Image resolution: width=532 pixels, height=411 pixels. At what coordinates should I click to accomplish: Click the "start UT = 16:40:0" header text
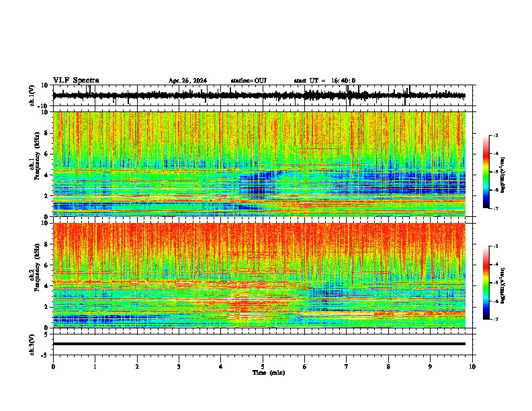[x=324, y=81]
